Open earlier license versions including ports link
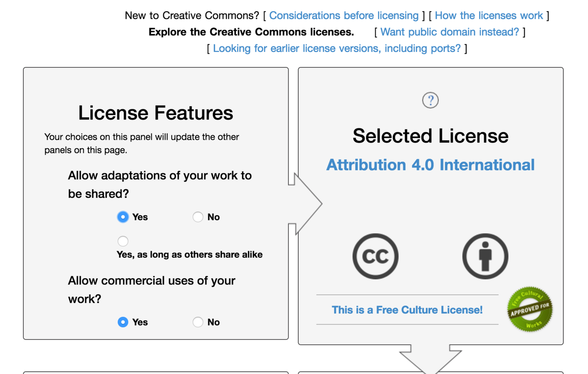Image resolution: width=588 pixels, height=374 pixels. click(x=337, y=48)
